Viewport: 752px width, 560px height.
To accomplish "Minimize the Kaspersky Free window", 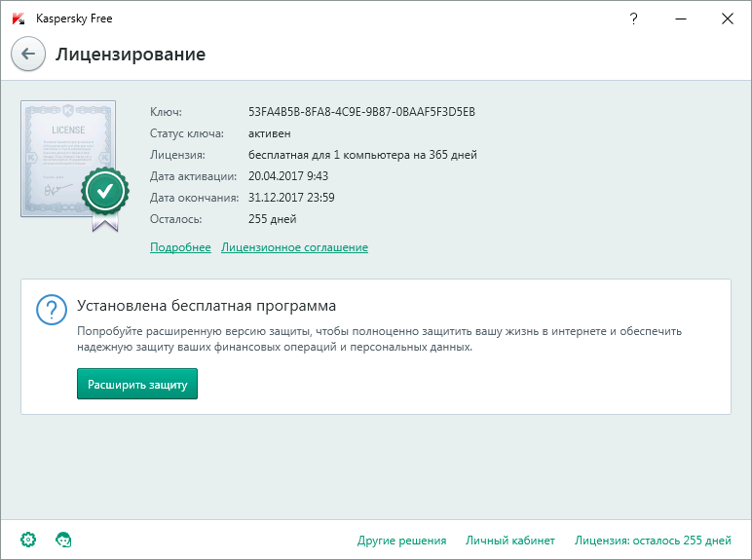I will [681, 19].
